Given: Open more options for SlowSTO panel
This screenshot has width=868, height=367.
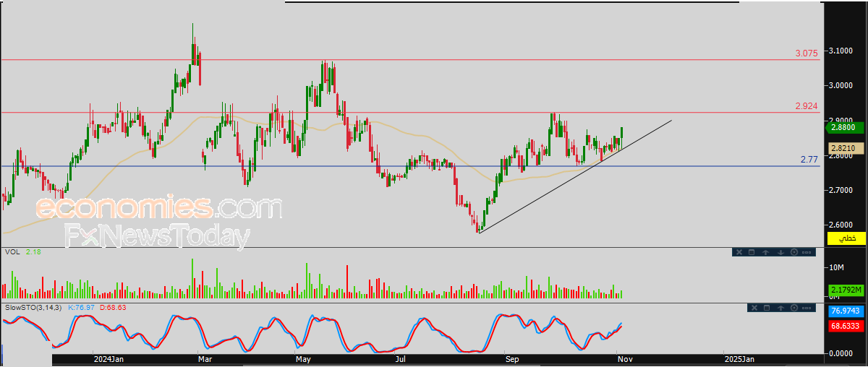Looking at the screenshot, I should (x=807, y=308).
